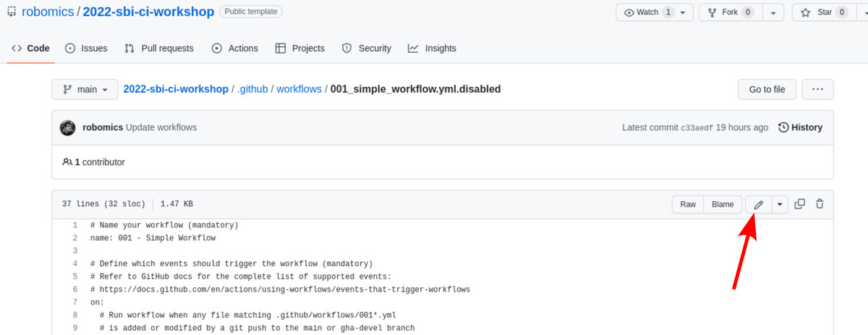
Task: Click the Watch button
Action: click(655, 12)
